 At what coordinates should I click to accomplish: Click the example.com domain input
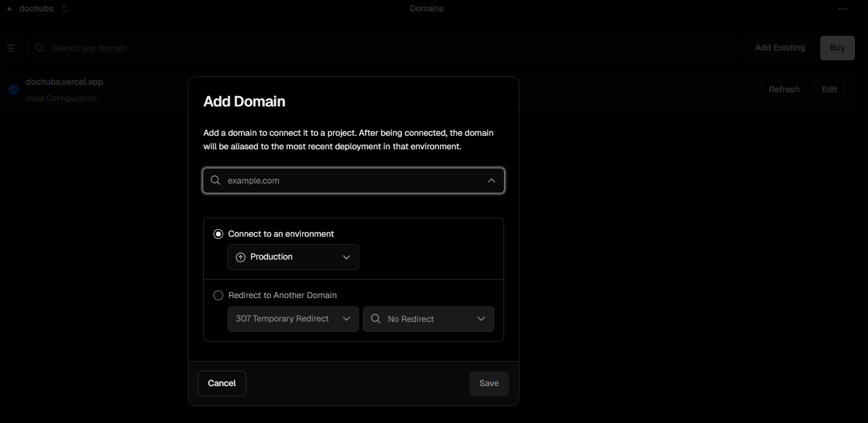[354, 180]
